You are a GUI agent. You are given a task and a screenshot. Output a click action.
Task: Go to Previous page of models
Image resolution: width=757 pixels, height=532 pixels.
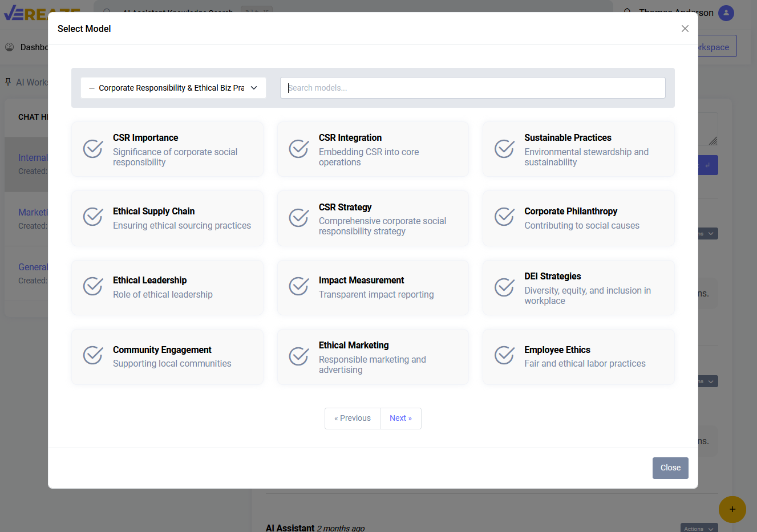[x=353, y=419]
